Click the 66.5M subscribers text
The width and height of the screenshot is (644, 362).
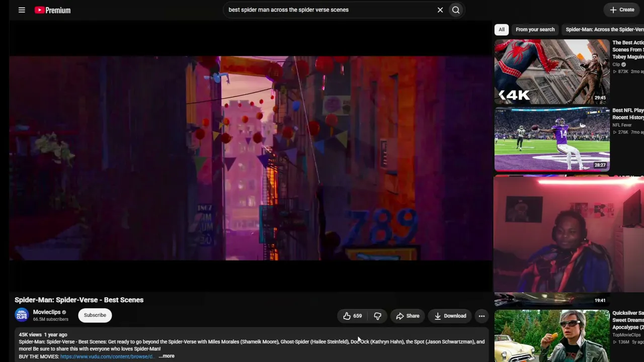click(51, 319)
